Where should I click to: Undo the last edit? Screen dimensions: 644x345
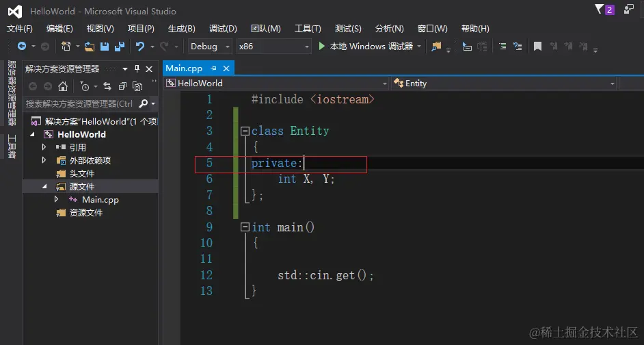tap(140, 47)
